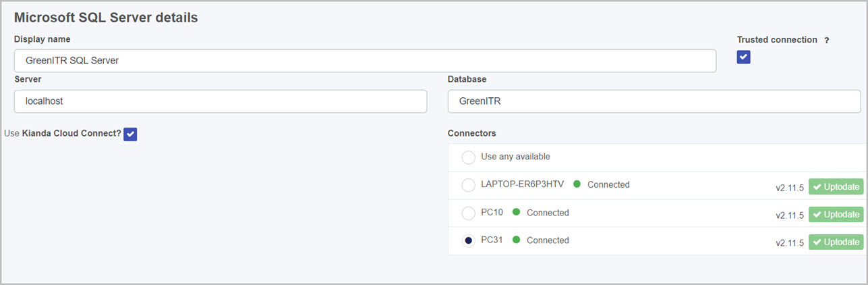The width and height of the screenshot is (868, 285).
Task: Choose the LAPTOP-ER6P3HTV connector radio button
Action: coord(468,185)
